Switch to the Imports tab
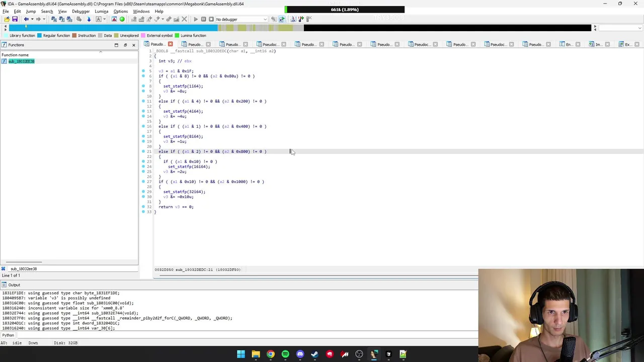This screenshot has height=362, width=644. click(x=598, y=44)
